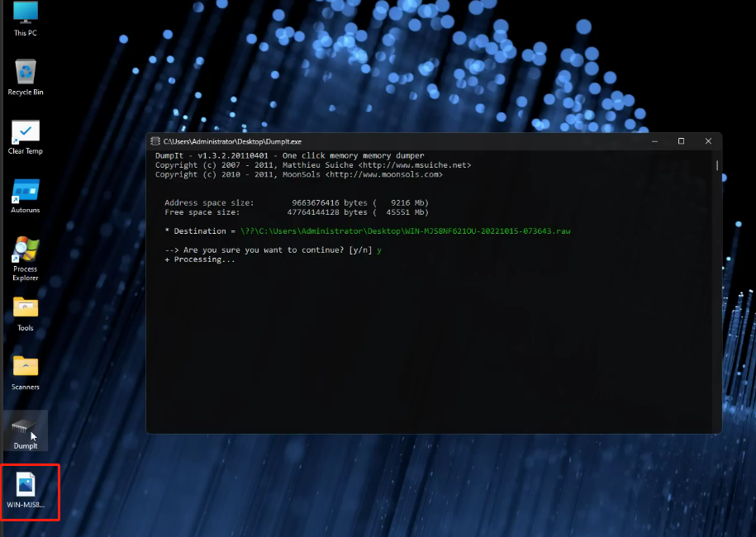Click the title text C:\Users\Administrator\Desktop\DumpIt.exe
The image size is (756, 537).
[x=232, y=142]
